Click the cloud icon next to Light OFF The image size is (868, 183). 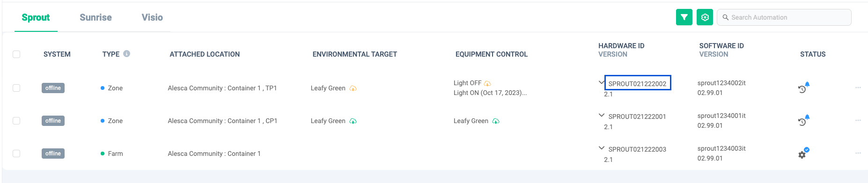[487, 83]
